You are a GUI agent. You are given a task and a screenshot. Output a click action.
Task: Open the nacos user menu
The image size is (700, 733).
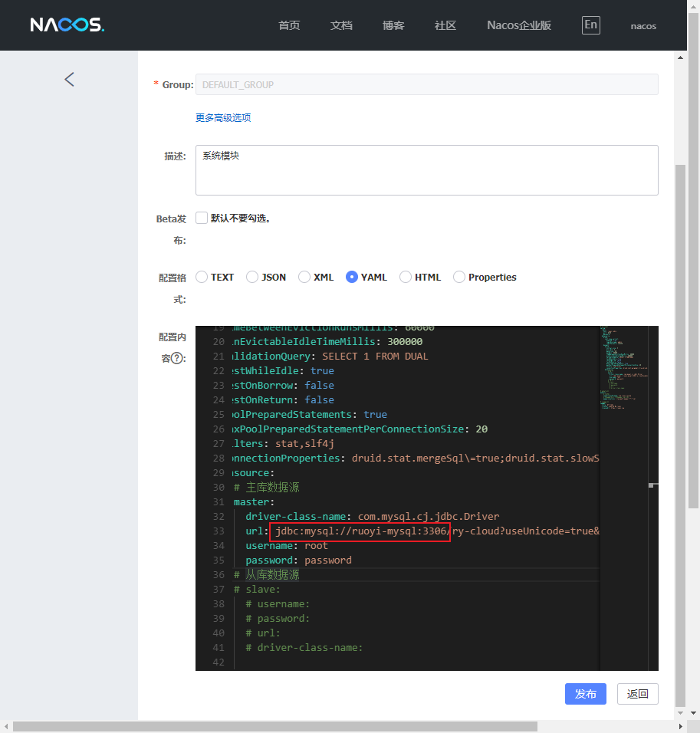[643, 26]
